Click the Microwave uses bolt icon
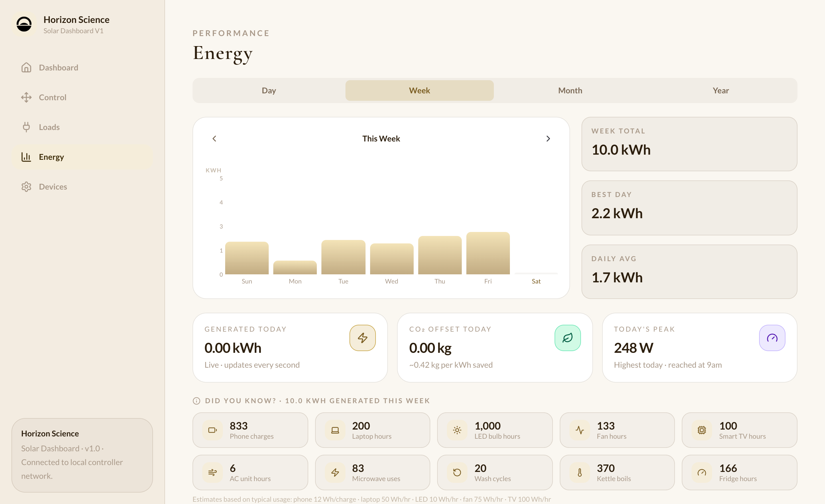The height and width of the screenshot is (504, 825). point(335,472)
